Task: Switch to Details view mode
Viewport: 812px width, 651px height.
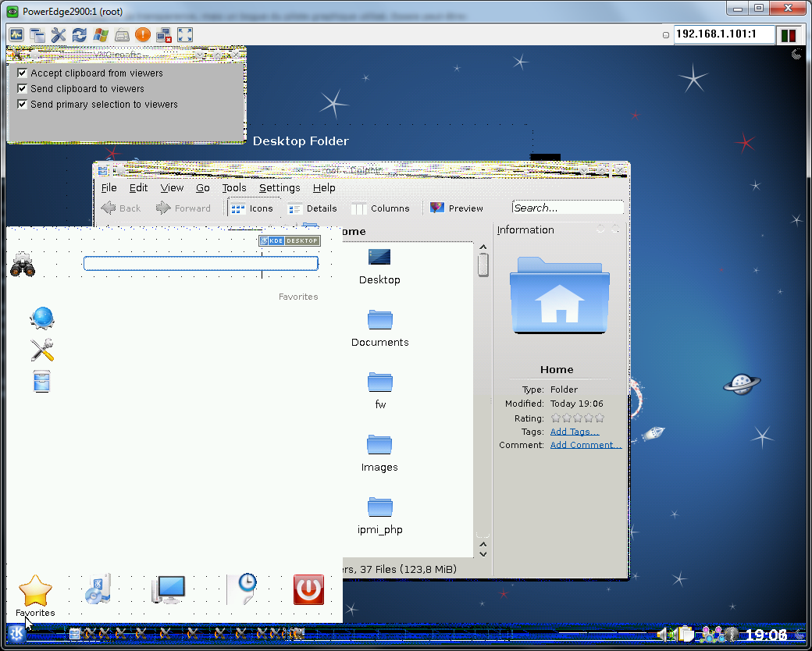Action: 312,208
